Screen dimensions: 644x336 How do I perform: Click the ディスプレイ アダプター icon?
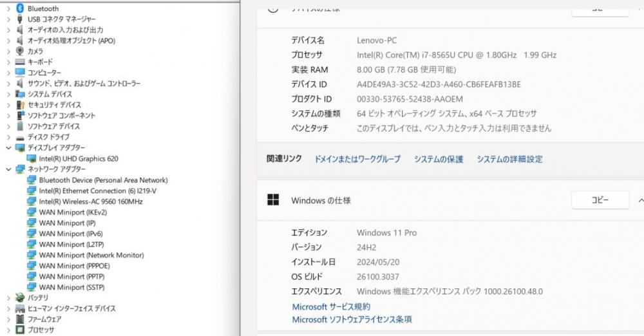tap(20, 147)
